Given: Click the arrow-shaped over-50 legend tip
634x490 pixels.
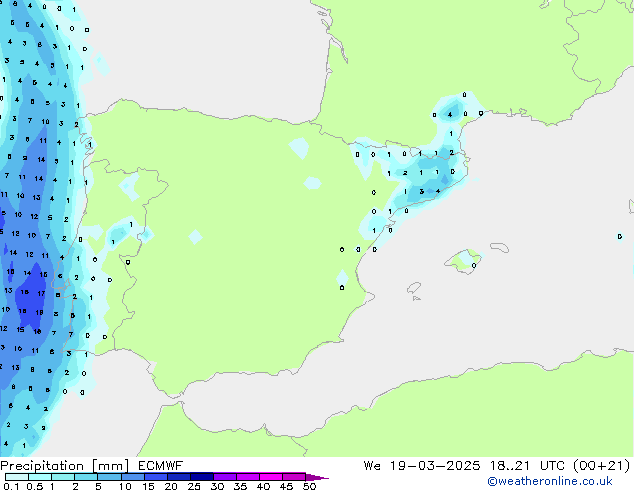Looking at the screenshot, I should [x=317, y=477].
